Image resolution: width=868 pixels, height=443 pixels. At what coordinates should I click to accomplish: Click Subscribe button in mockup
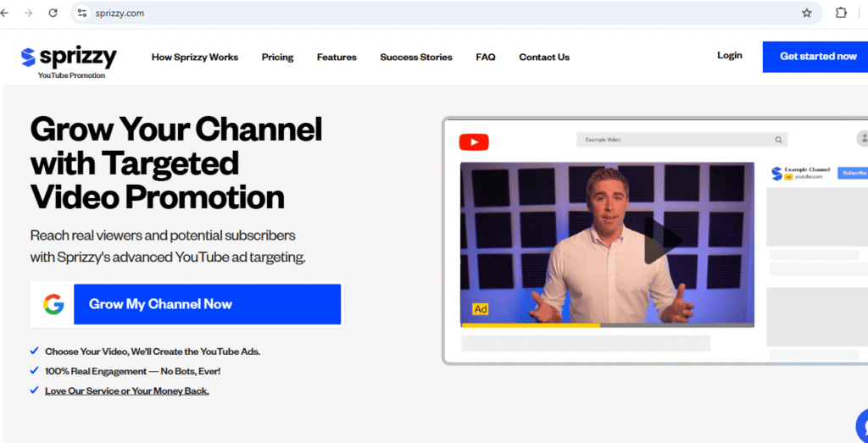pyautogui.click(x=853, y=173)
